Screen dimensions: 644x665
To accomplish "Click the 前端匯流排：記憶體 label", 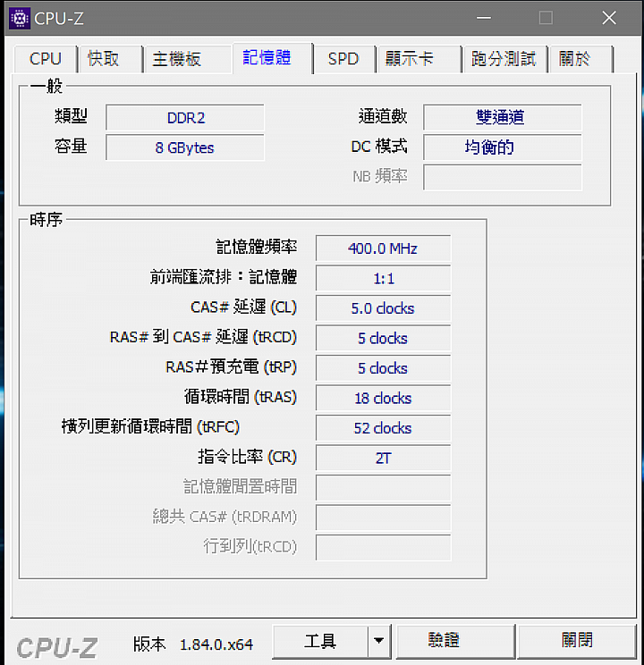I will point(224,277).
